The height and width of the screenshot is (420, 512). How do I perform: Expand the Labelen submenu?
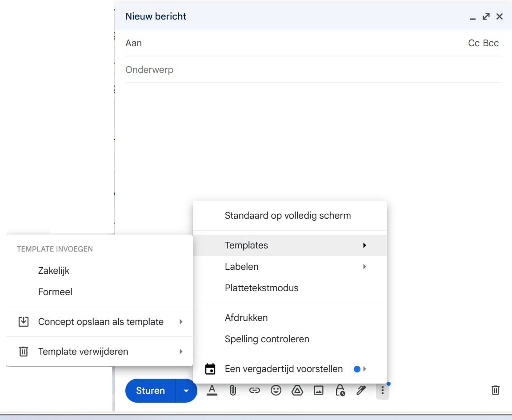(x=290, y=267)
